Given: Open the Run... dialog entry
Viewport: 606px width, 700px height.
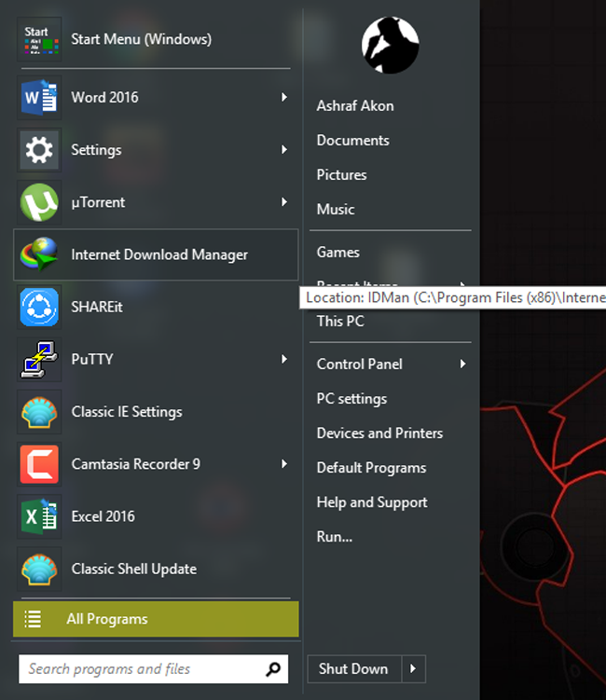Looking at the screenshot, I should pyautogui.click(x=334, y=537).
